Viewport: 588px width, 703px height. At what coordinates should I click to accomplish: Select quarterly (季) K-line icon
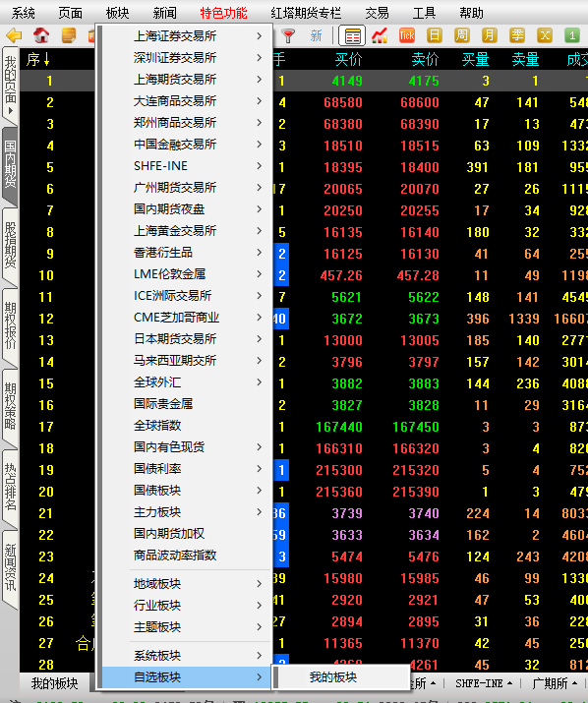[517, 35]
